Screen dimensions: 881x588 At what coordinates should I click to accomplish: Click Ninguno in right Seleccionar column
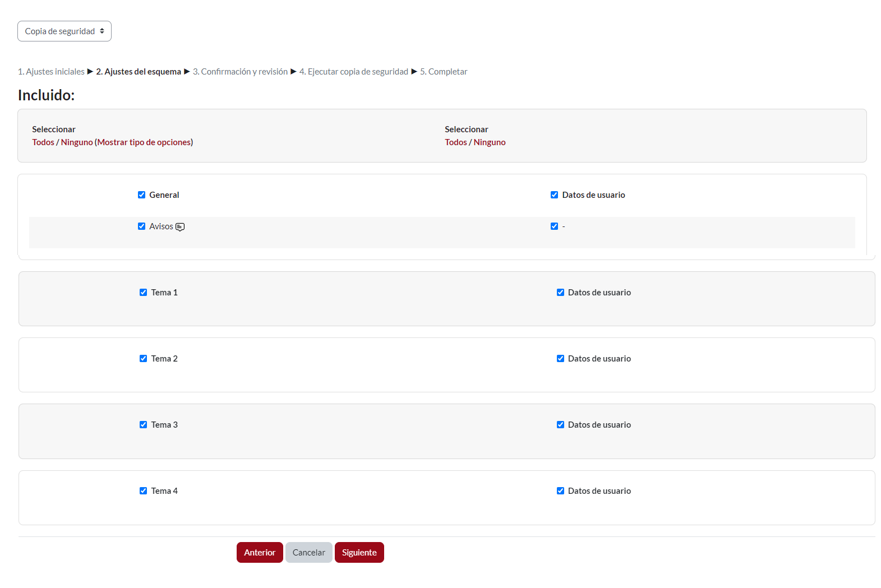click(490, 142)
